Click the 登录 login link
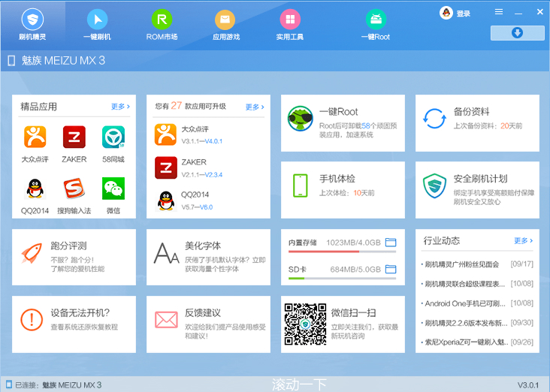Image resolution: width=550 pixels, height=392 pixels. 464,14
